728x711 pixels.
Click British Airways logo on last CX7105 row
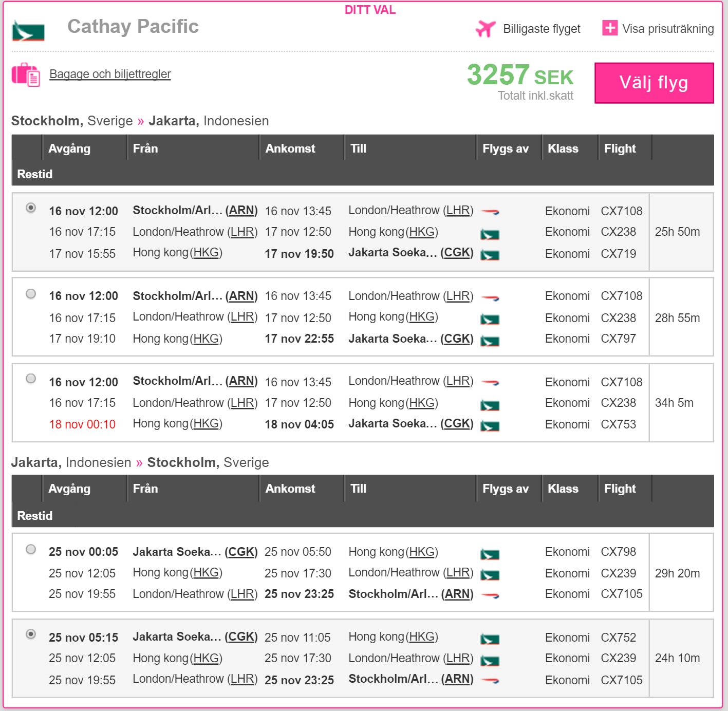[x=490, y=681]
